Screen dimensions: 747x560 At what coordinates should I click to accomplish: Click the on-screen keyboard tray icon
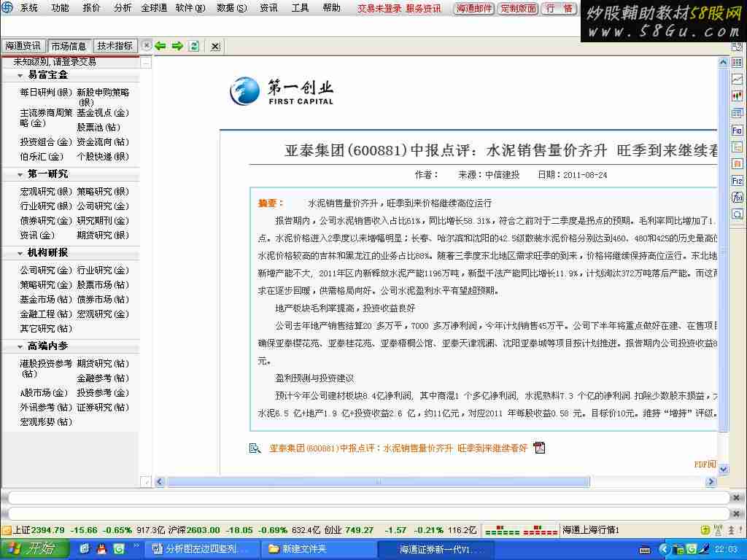[645, 550]
